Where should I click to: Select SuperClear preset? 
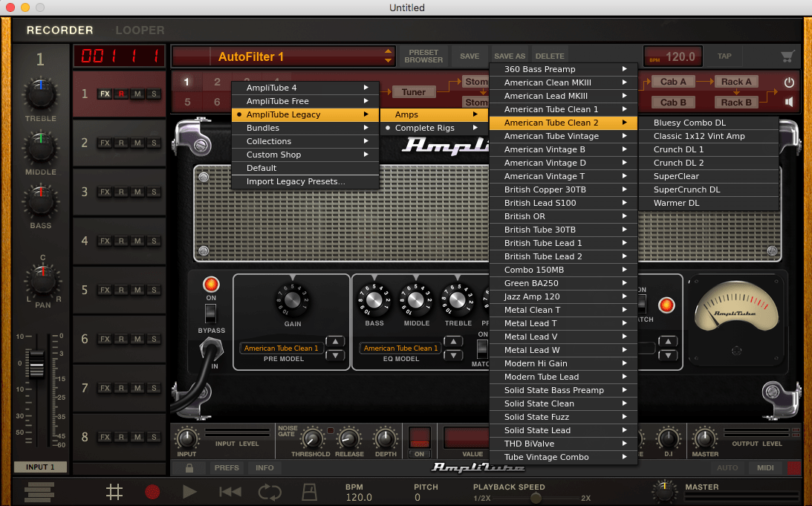click(x=709, y=177)
